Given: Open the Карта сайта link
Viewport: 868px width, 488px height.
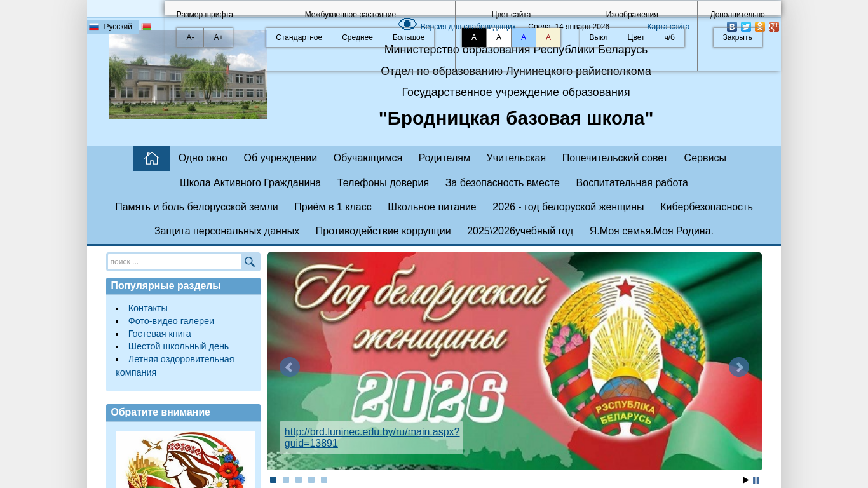Looking at the screenshot, I should 668,27.
